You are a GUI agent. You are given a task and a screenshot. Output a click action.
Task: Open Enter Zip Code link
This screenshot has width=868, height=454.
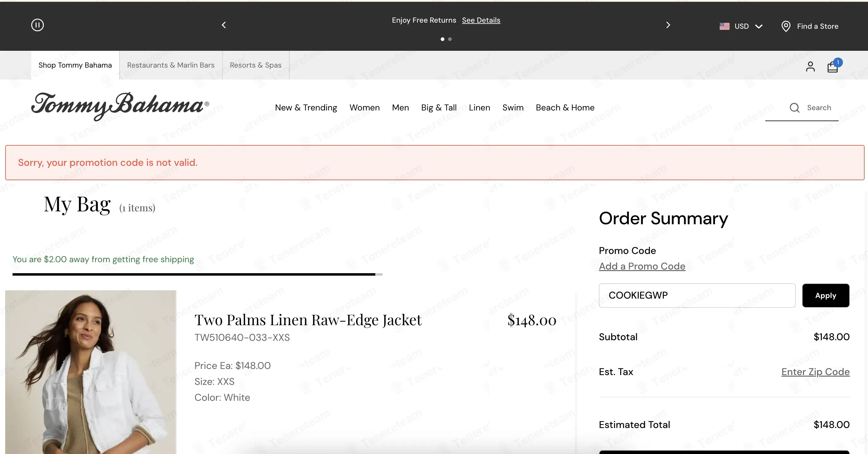click(x=815, y=372)
